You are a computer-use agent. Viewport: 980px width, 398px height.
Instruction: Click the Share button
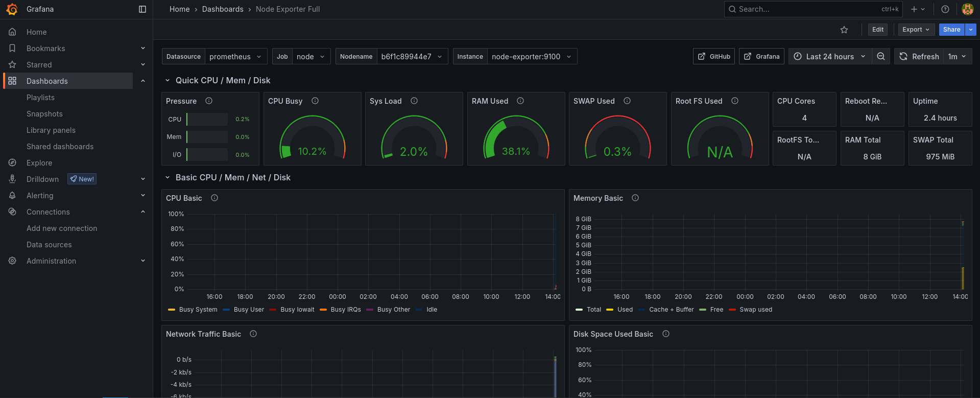951,30
